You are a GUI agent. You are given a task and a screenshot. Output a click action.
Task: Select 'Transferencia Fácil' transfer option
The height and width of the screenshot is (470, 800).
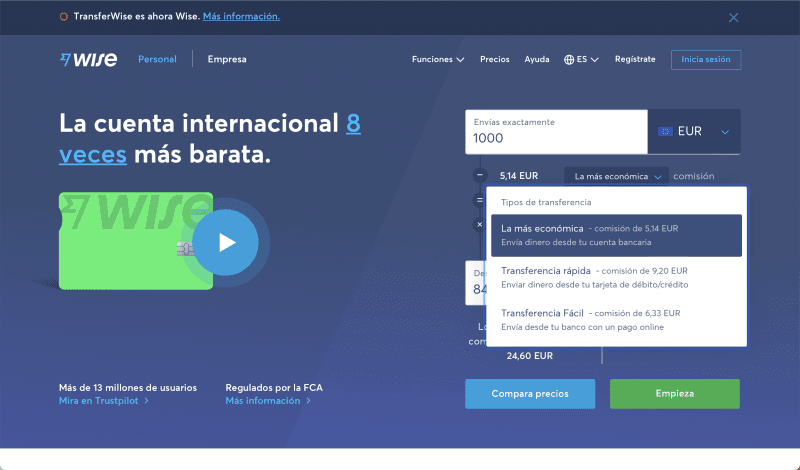click(x=616, y=320)
